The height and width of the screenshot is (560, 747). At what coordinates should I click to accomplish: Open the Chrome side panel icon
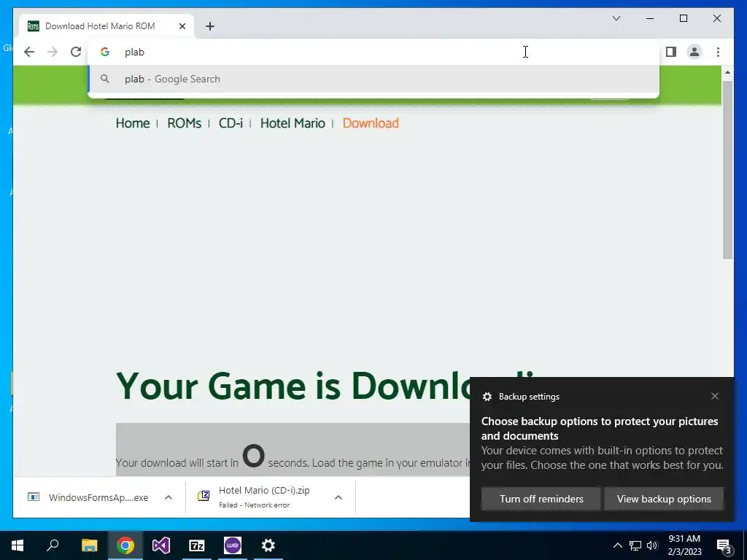[671, 52]
